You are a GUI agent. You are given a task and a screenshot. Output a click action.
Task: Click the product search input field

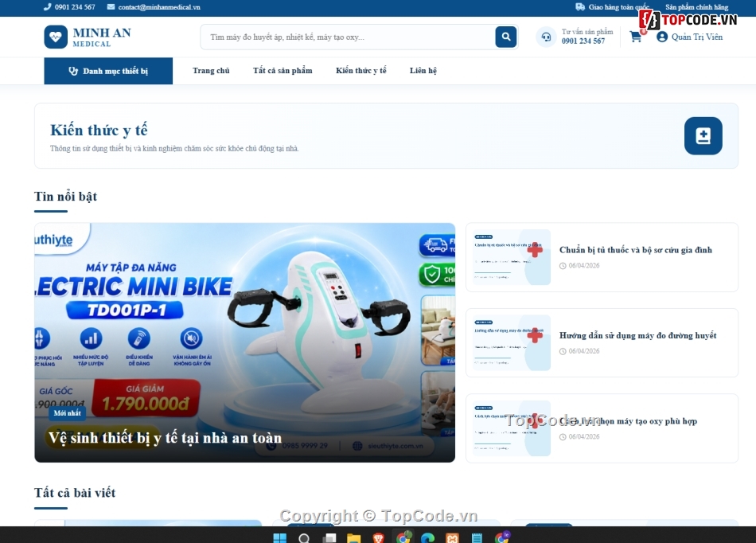[348, 37]
